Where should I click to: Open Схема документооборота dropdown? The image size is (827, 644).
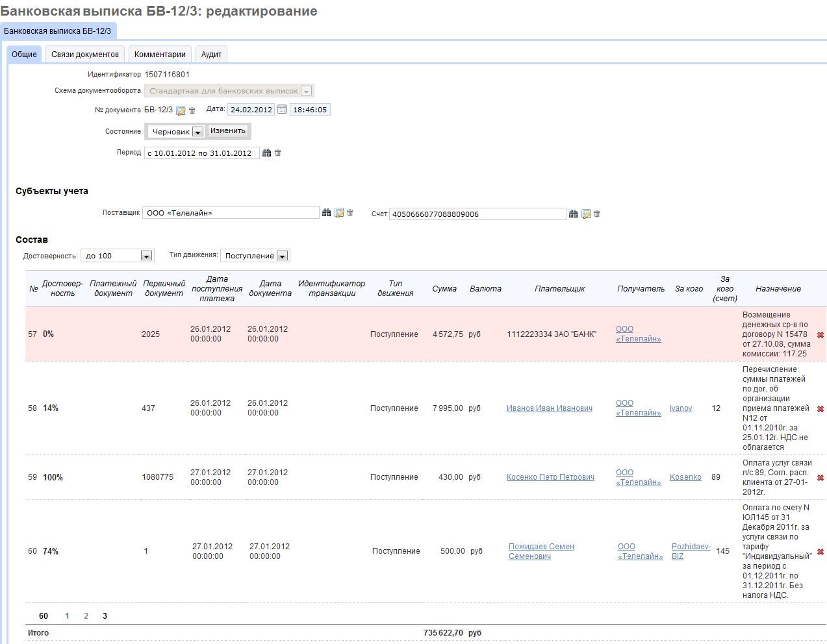(x=229, y=91)
